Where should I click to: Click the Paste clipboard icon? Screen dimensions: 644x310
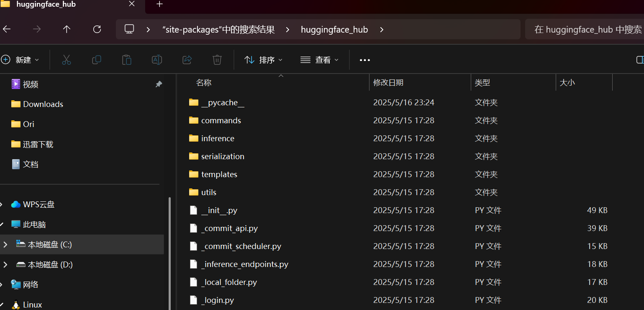coord(127,60)
